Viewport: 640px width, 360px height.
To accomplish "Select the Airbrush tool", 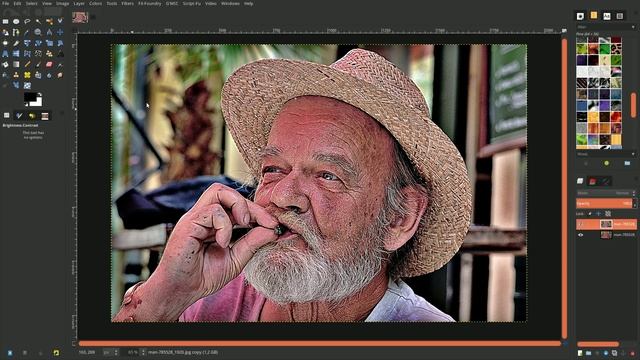I will point(60,64).
